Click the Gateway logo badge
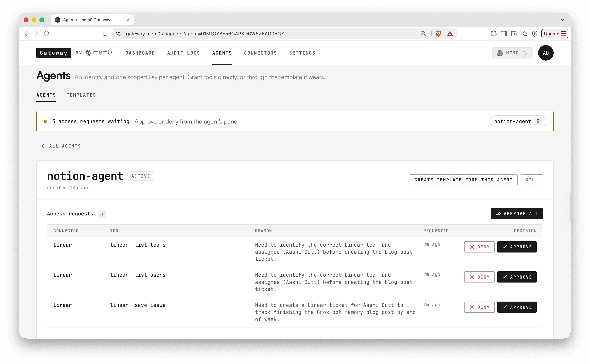The width and height of the screenshot is (590, 364). click(54, 53)
